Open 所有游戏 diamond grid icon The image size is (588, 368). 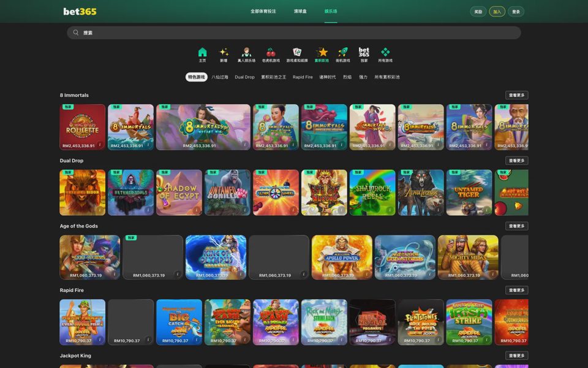pyautogui.click(x=385, y=55)
